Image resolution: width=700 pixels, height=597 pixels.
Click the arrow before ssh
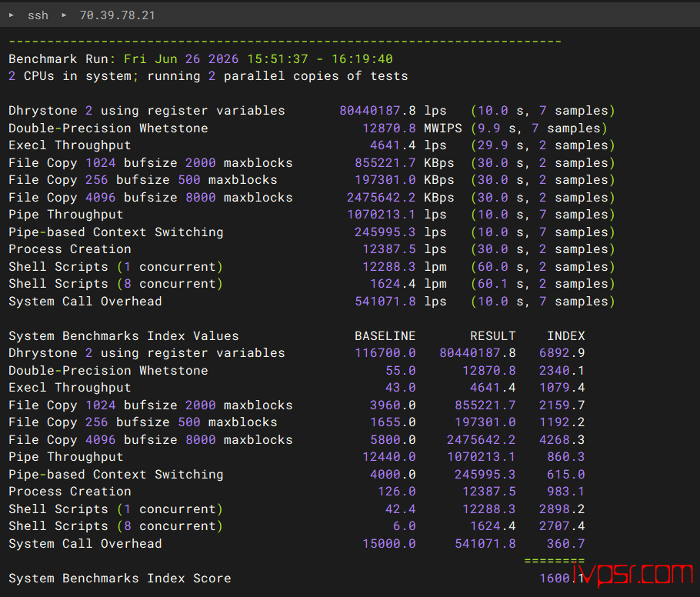[x=12, y=15]
